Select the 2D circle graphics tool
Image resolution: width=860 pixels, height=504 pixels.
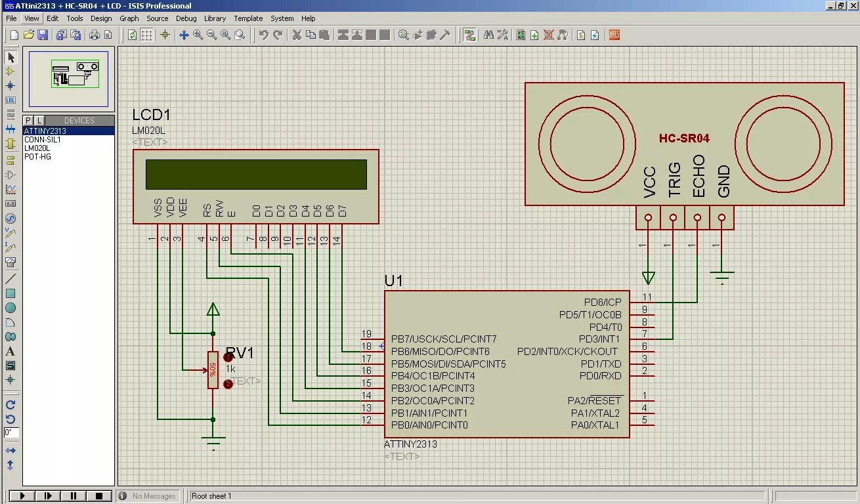pyautogui.click(x=11, y=308)
